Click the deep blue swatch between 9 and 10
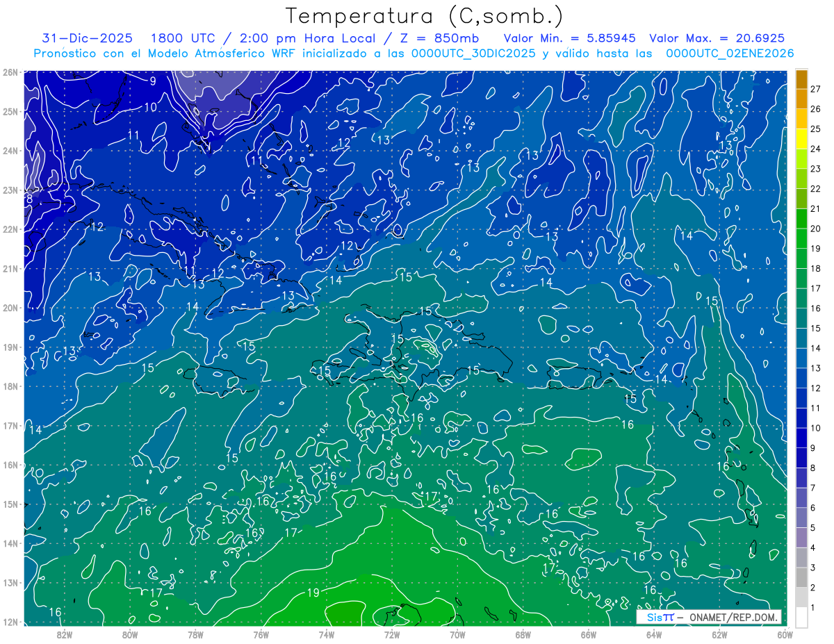 click(801, 438)
